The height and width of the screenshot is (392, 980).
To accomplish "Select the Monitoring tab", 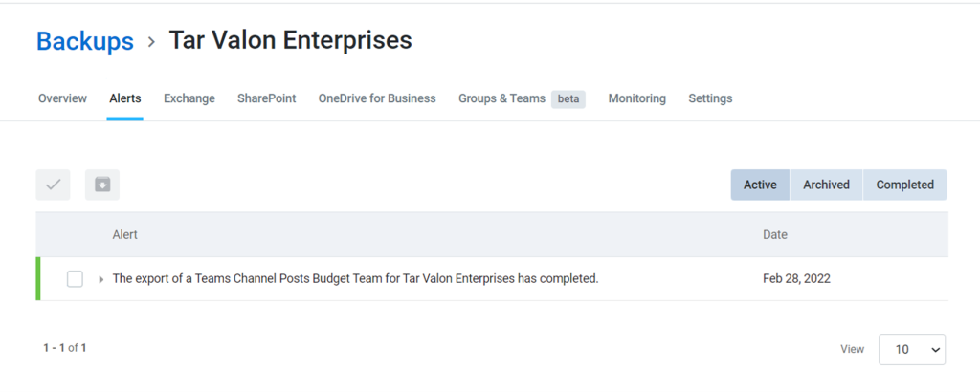I will (x=636, y=98).
